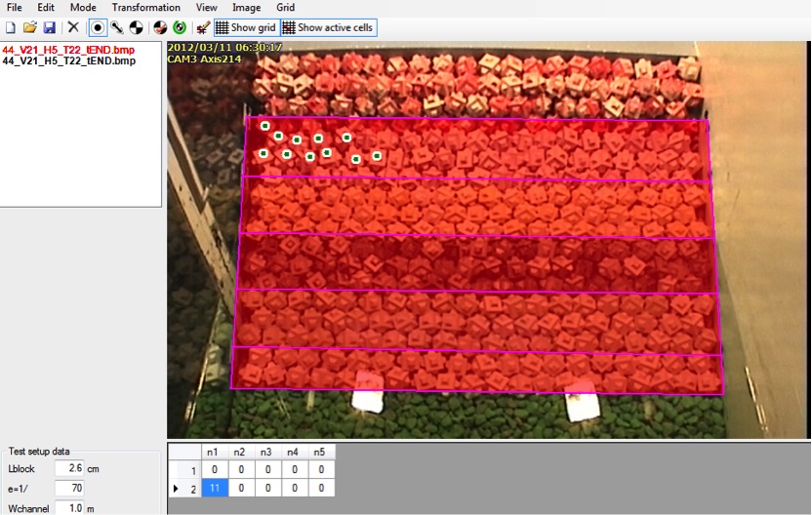
Task: Open the Grid menu
Action: pos(285,7)
